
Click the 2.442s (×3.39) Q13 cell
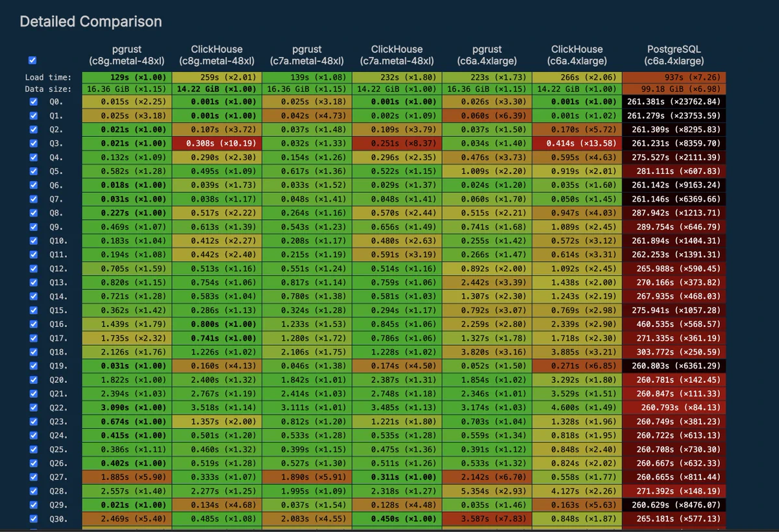[487, 282]
